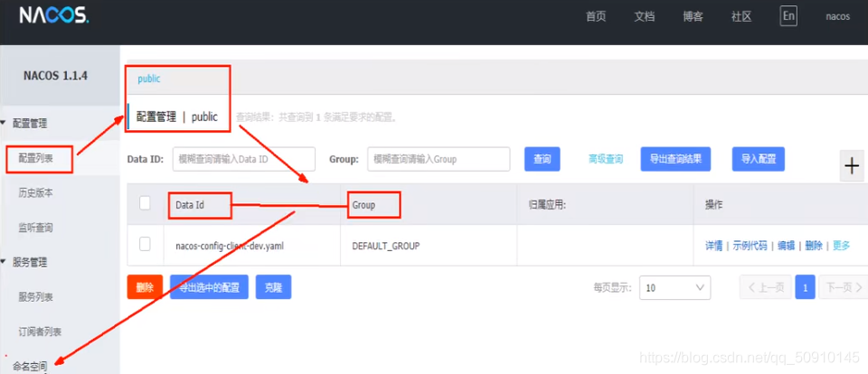Click the NACOS 1.1.4 version label
Screen dimensions: 868x374
click(x=55, y=76)
